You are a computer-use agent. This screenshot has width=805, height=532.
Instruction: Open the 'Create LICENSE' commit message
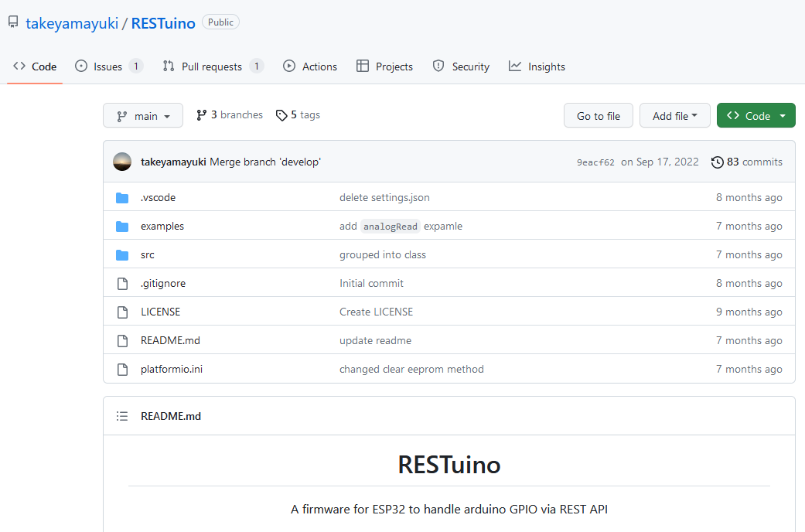pos(377,312)
